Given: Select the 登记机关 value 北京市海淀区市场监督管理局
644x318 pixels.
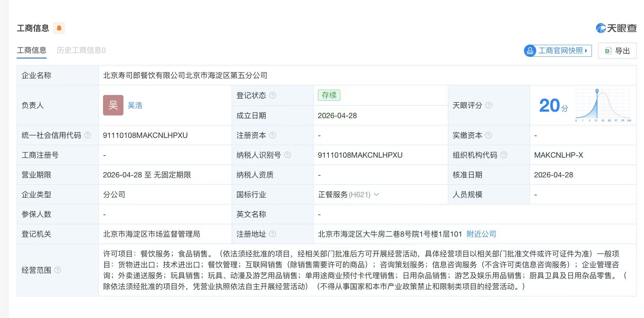Looking at the screenshot, I should [151, 234].
